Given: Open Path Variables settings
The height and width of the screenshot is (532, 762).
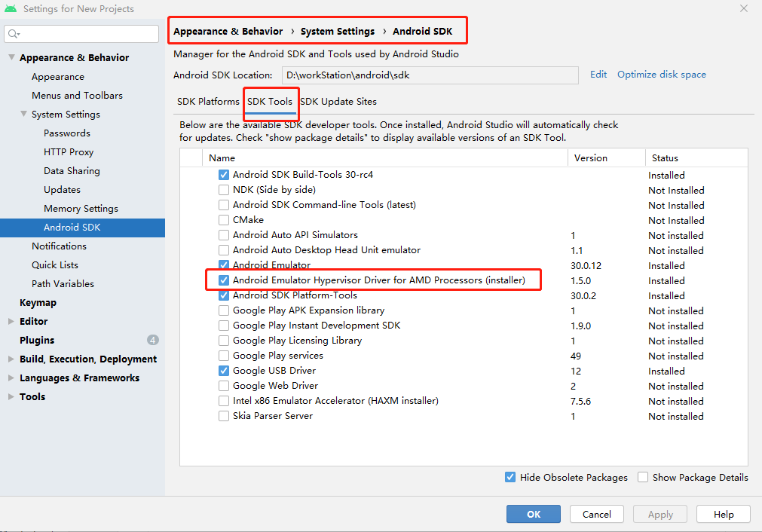Looking at the screenshot, I should [x=63, y=284].
